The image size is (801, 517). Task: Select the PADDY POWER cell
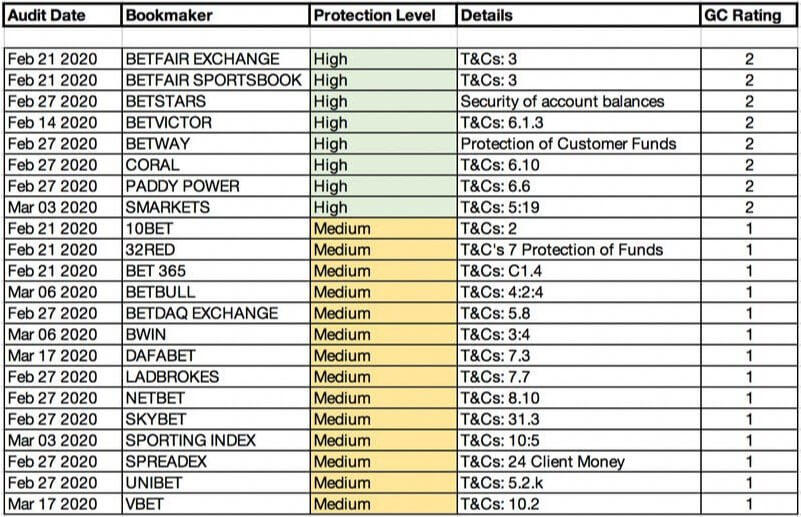coord(215,186)
